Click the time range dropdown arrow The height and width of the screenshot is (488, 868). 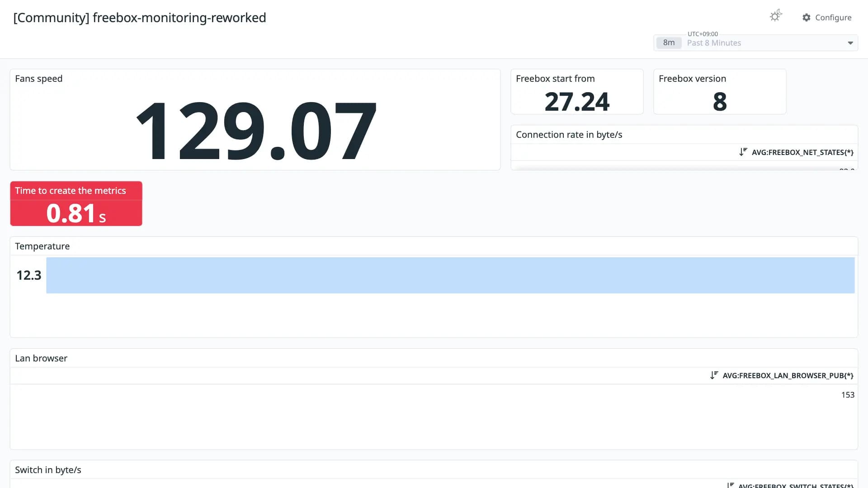[x=850, y=43]
